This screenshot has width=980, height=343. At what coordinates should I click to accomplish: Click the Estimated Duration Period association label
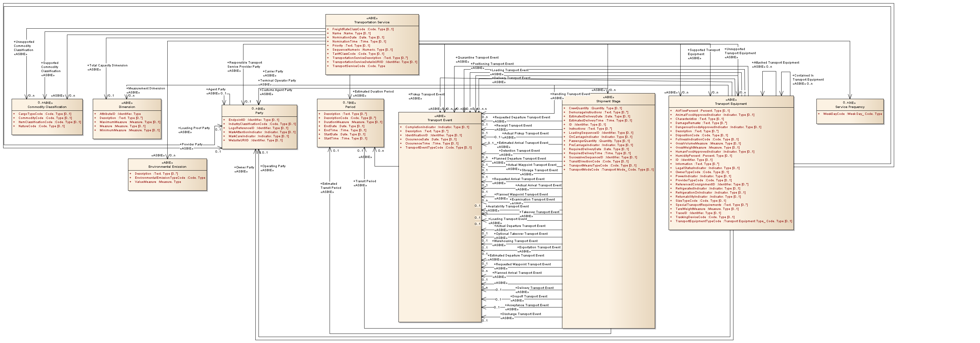coord(374,91)
